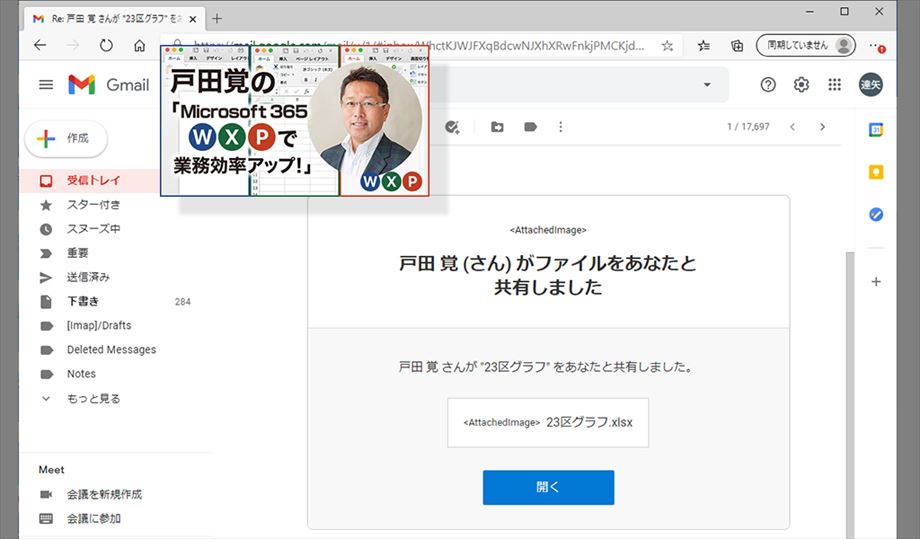Open the Gmail settings gear
Viewport: 920px width, 539px height.
(801, 85)
